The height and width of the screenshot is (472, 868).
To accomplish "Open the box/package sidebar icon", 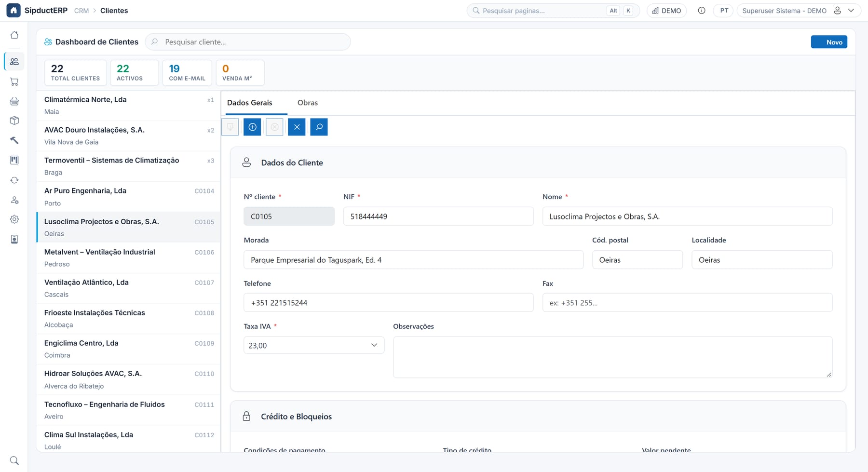I will (x=14, y=121).
